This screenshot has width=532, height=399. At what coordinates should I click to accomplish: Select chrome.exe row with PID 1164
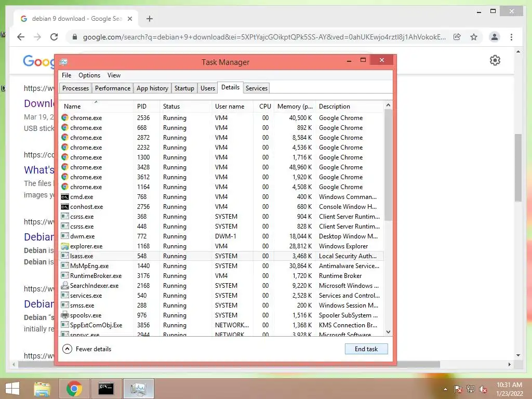(x=222, y=187)
